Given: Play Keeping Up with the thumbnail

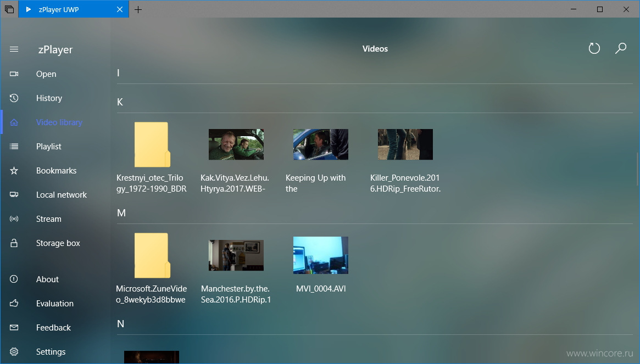Looking at the screenshot, I should click(x=321, y=144).
